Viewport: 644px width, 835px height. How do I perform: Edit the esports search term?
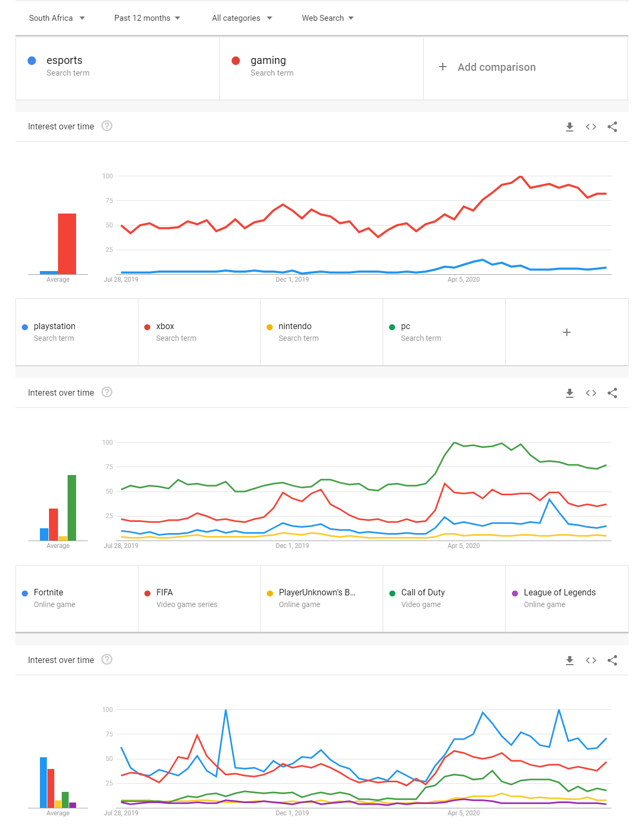point(118,68)
